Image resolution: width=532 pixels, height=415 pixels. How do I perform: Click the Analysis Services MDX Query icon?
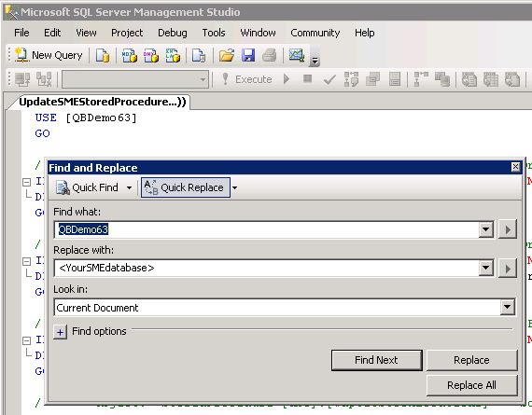click(x=130, y=55)
